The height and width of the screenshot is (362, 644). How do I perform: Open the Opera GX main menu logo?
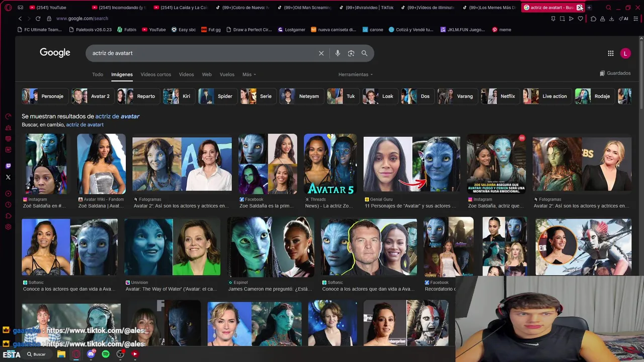coord(8,8)
